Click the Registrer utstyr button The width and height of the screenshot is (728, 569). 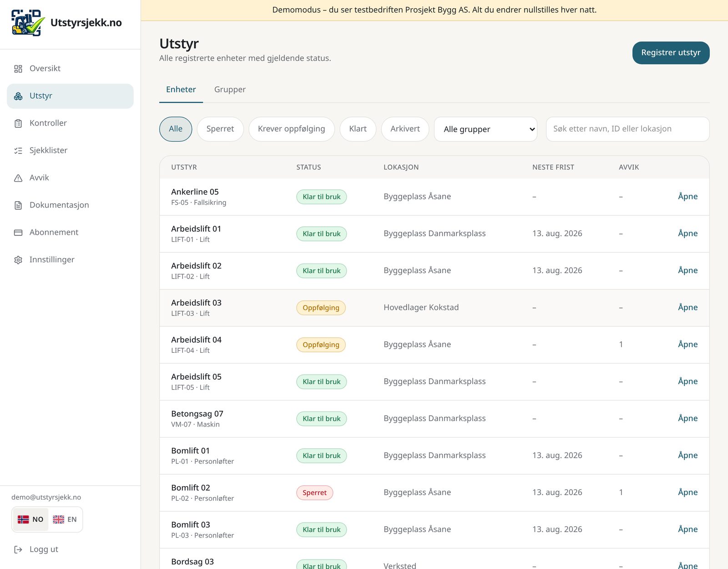(x=671, y=53)
